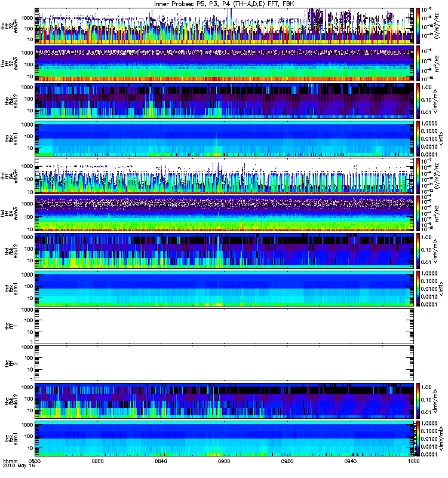Image resolution: width=448 pixels, height=478 pixels.
Task: Click the tha fbk scm1 spectrogram panel
Action: coord(225,139)
